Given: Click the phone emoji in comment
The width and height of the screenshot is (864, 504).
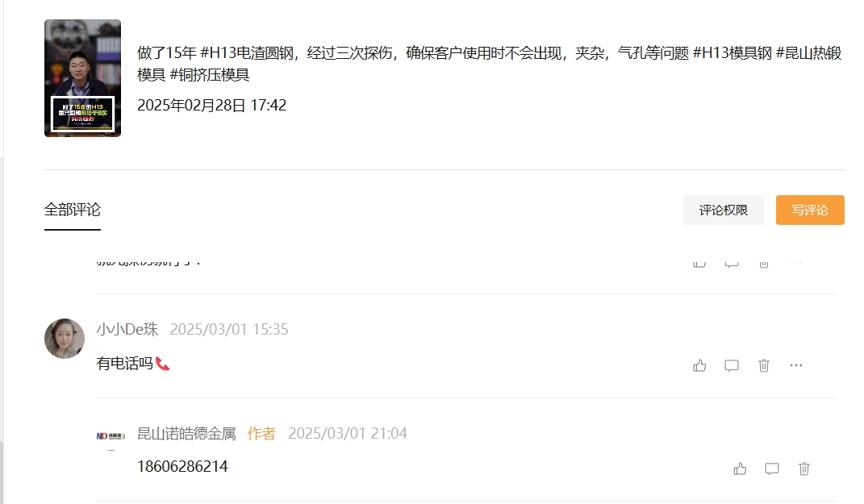Looking at the screenshot, I should click(x=162, y=364).
